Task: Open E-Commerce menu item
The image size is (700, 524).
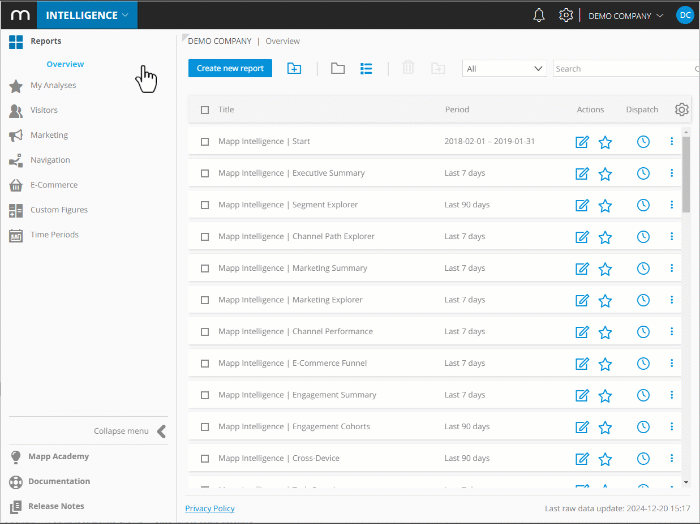Action: [54, 185]
